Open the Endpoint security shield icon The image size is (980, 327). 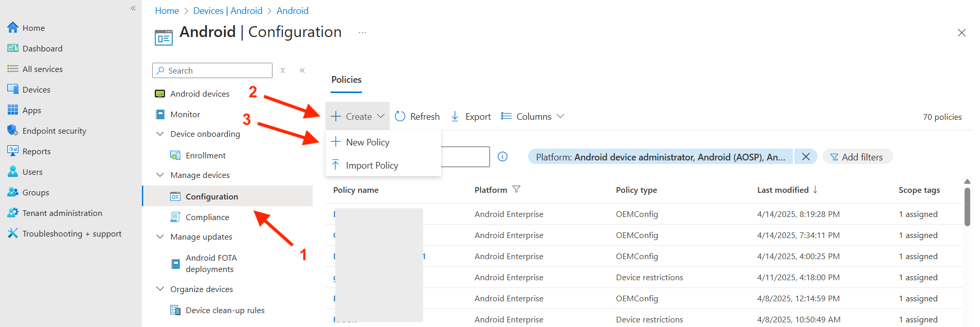coord(12,131)
